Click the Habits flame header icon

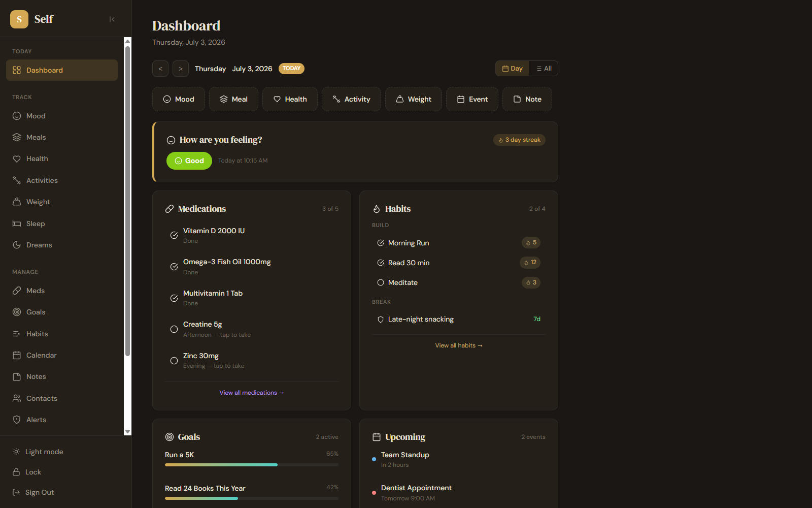pos(377,209)
